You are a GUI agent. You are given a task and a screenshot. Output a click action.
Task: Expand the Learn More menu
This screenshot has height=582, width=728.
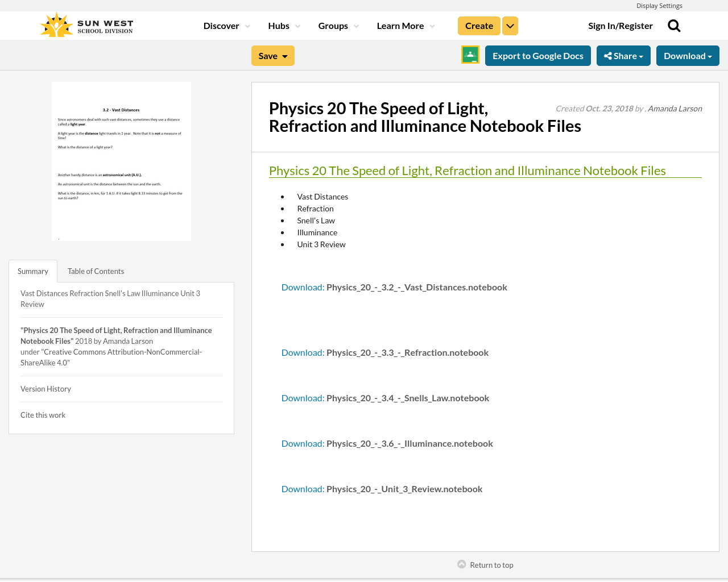(x=404, y=26)
